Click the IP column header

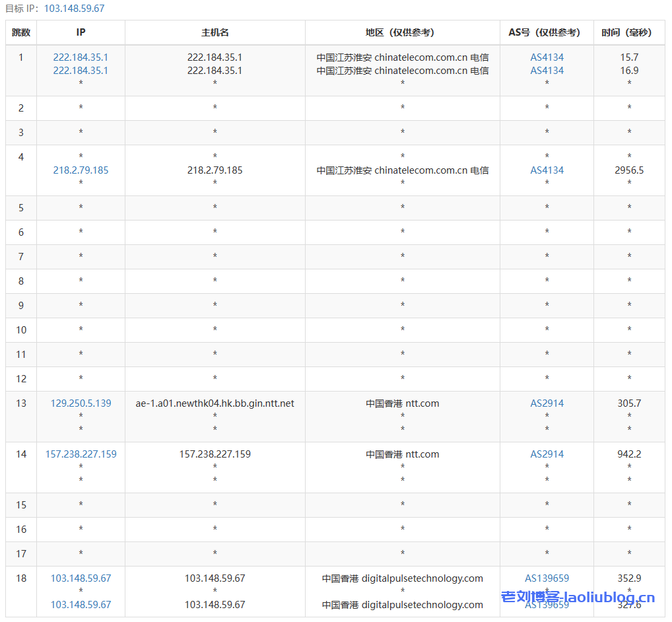click(x=81, y=32)
